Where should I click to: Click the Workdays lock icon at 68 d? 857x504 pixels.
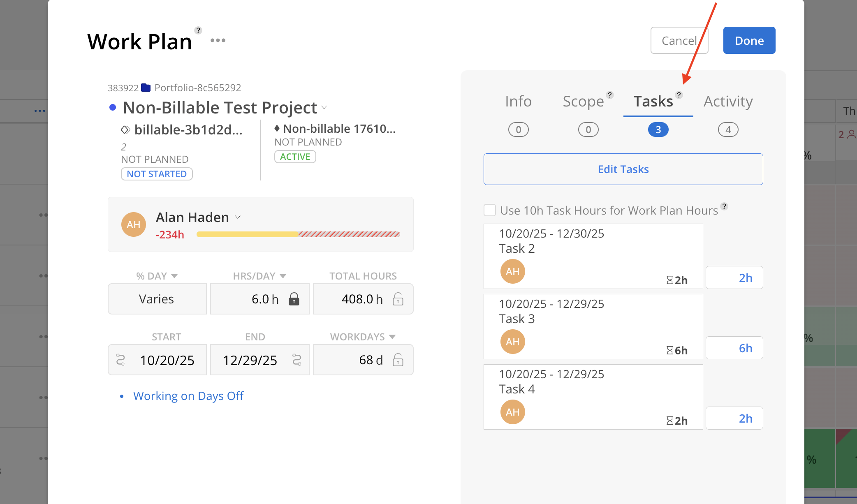click(x=398, y=360)
